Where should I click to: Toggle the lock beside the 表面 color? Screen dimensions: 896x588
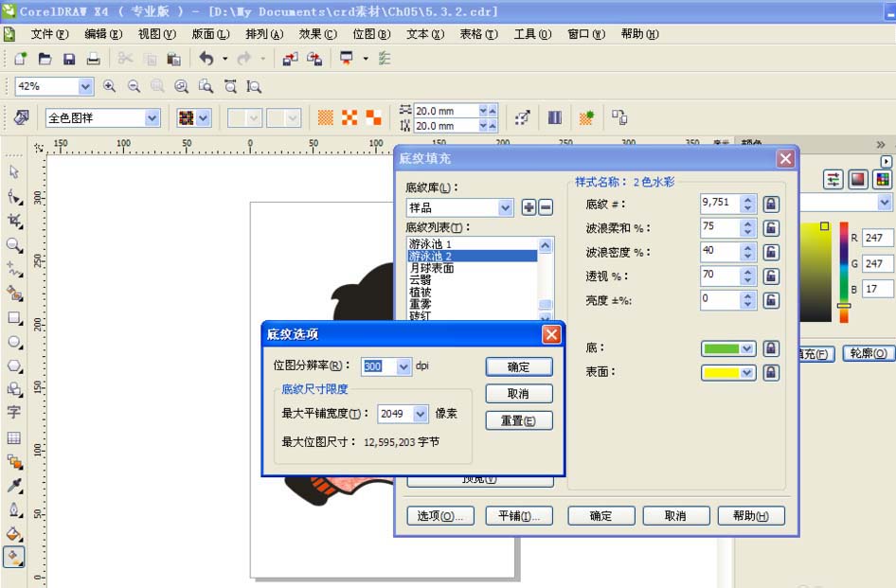tap(771, 372)
